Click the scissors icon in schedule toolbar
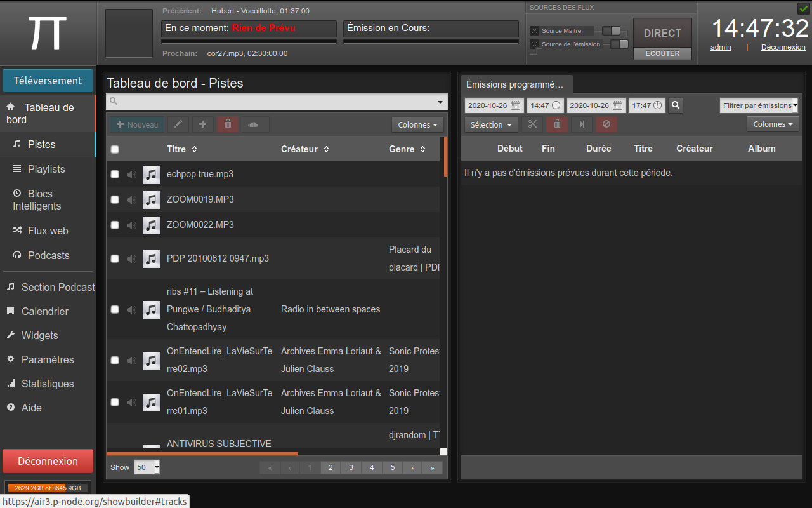Image resolution: width=812 pixels, height=508 pixels. pyautogui.click(x=532, y=124)
